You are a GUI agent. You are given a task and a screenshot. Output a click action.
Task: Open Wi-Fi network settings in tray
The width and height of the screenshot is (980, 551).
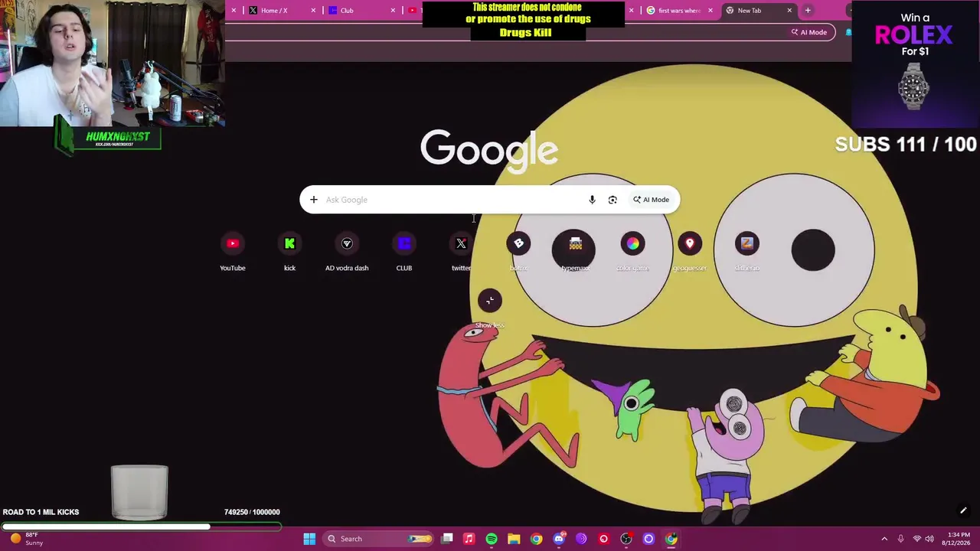tap(916, 539)
